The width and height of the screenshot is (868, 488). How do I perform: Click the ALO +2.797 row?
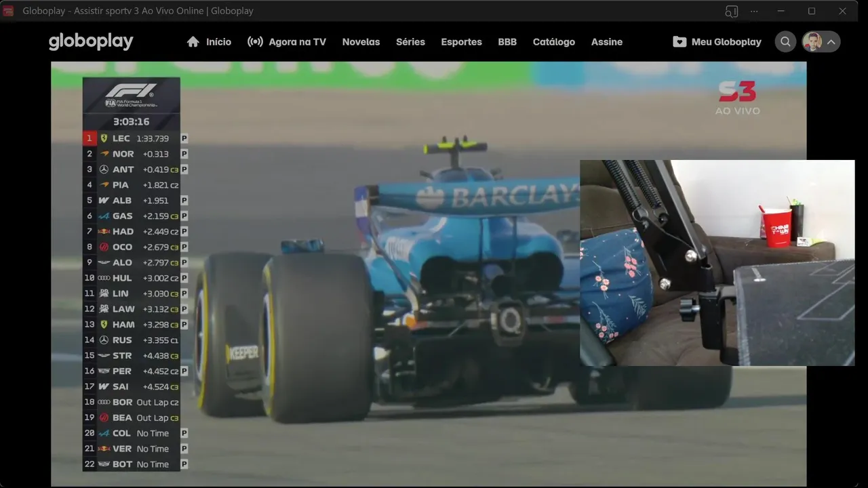(135, 263)
